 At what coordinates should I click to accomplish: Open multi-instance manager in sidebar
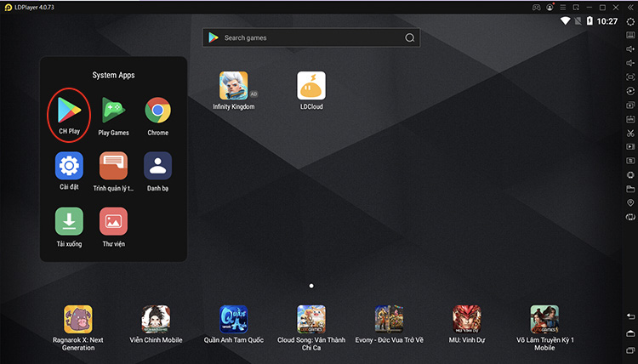point(630,105)
